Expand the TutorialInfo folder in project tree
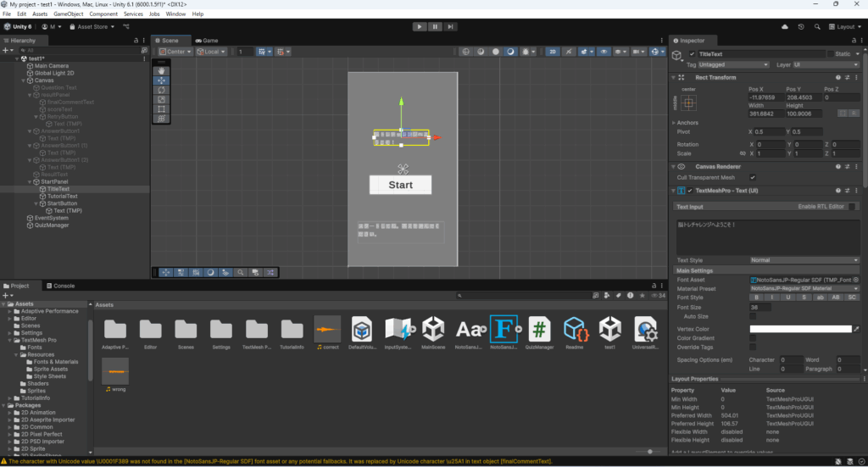This screenshot has width=868, height=467. (x=10, y=398)
